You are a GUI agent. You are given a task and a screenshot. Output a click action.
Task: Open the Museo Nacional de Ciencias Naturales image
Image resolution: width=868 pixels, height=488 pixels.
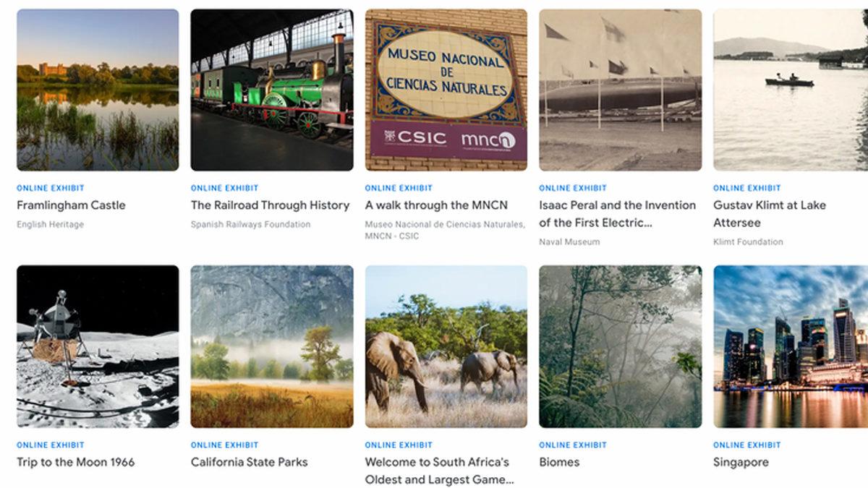446,90
